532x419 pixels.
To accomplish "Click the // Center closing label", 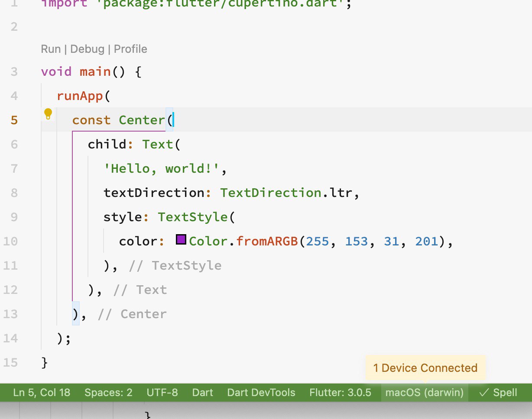I will pos(132,314).
